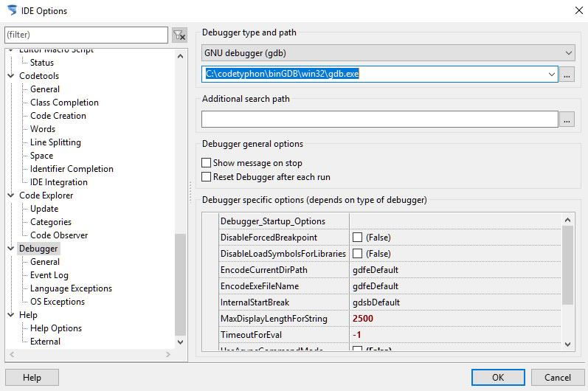
Task: Click the Help button
Action: coord(32,378)
